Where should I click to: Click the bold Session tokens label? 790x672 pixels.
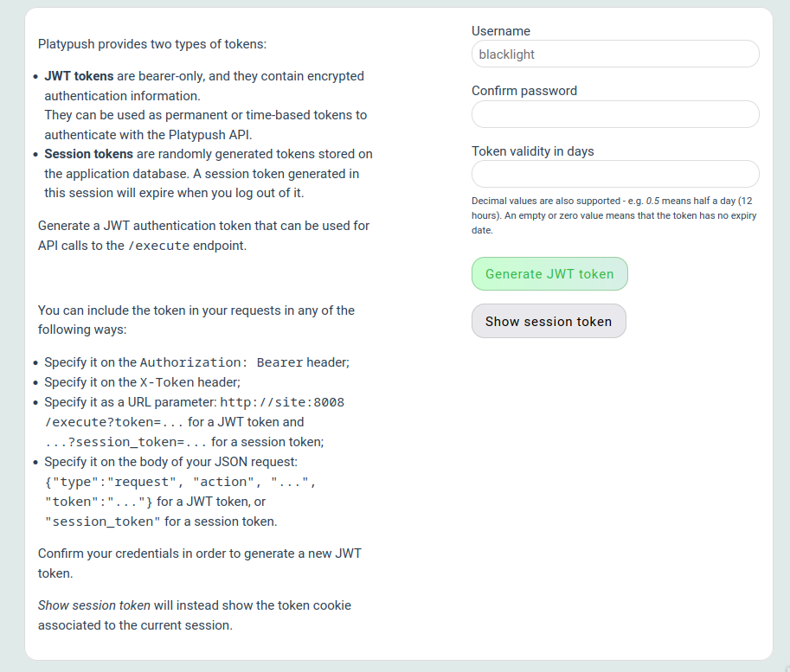pos(87,153)
